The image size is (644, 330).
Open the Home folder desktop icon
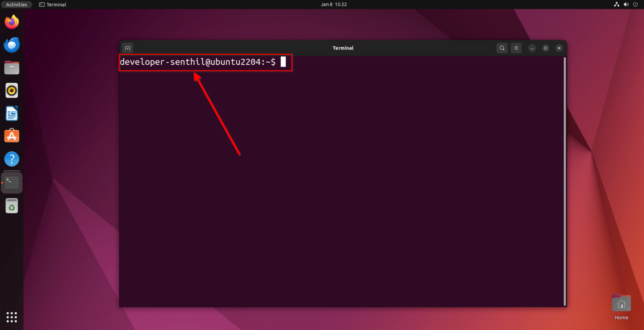621,306
